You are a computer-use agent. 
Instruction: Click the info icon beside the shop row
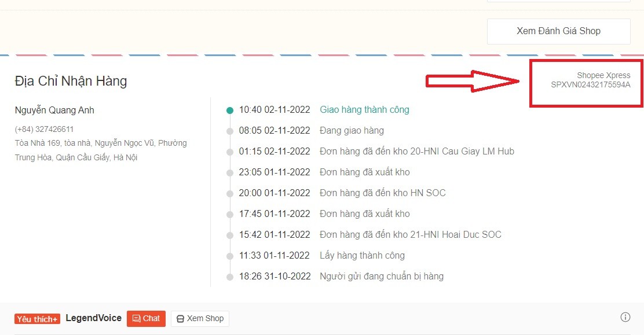point(625,317)
